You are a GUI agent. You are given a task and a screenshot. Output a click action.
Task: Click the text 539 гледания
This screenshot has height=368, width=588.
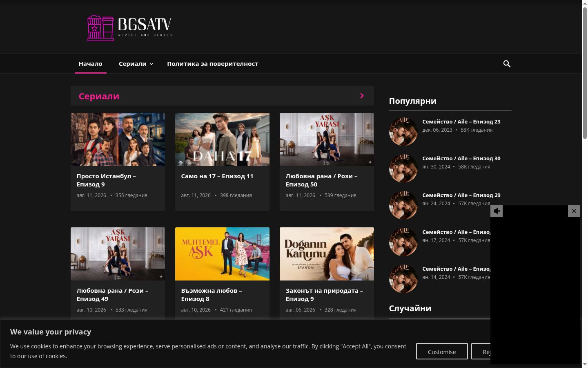pos(341,195)
